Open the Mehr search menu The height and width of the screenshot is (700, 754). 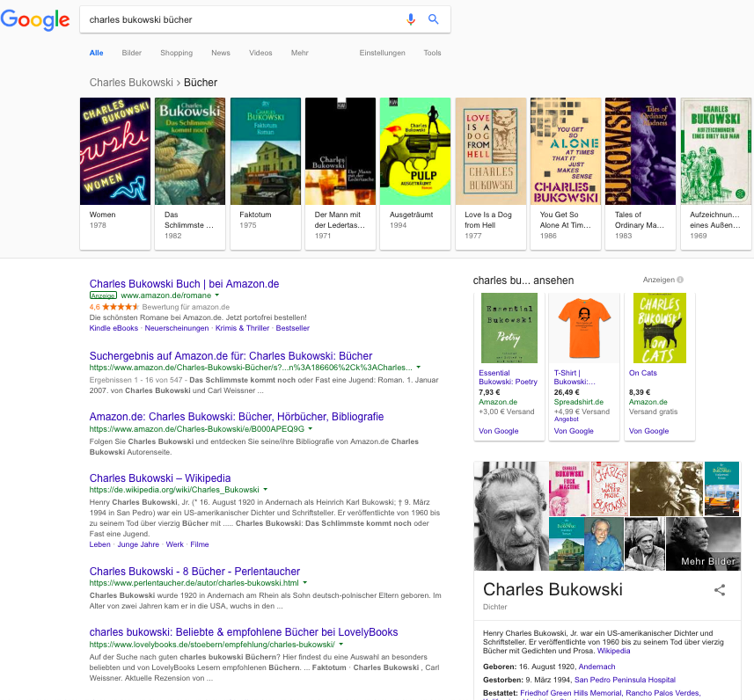pyautogui.click(x=300, y=53)
